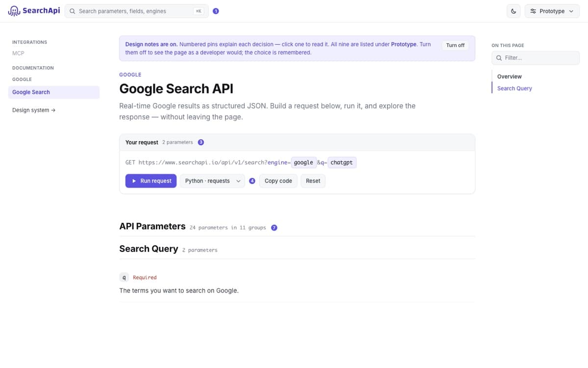Click the On this page filter field
Screen dimensions: 588x368
[536, 58]
